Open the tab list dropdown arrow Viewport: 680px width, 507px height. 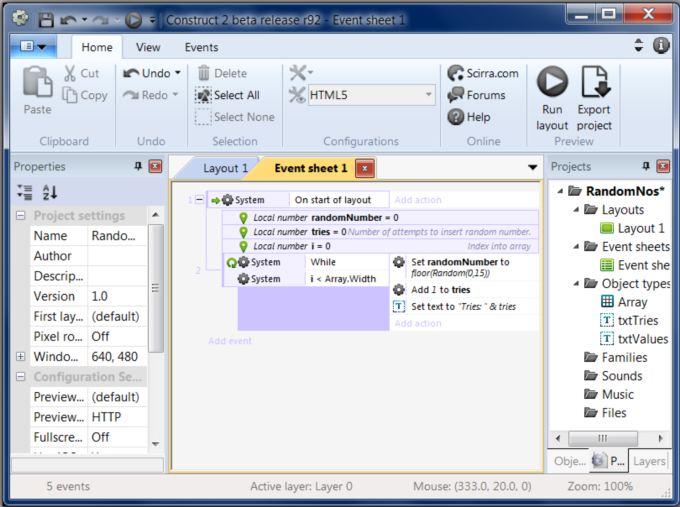[x=533, y=167]
